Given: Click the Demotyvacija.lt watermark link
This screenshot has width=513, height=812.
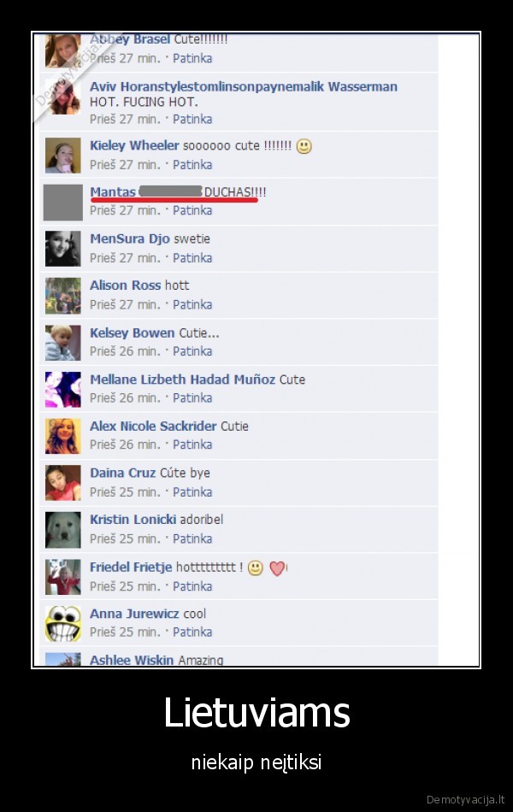Looking at the screenshot, I should point(465,799).
